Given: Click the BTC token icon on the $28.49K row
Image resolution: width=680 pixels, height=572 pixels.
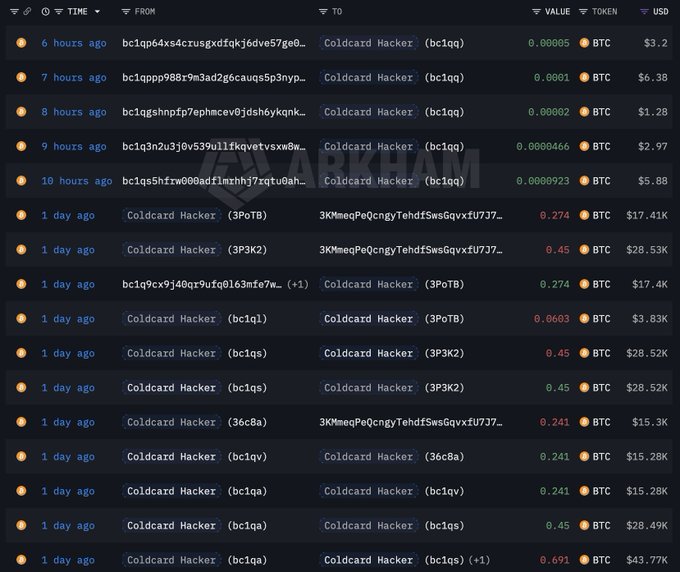Looking at the screenshot, I should pos(584,526).
